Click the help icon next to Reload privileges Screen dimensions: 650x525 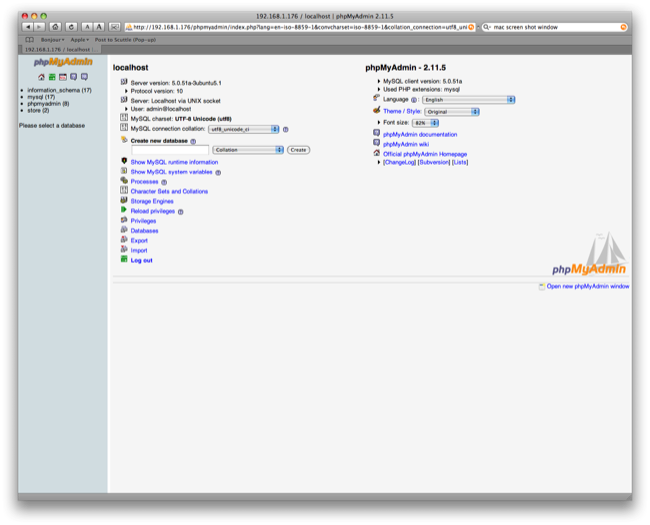(181, 212)
